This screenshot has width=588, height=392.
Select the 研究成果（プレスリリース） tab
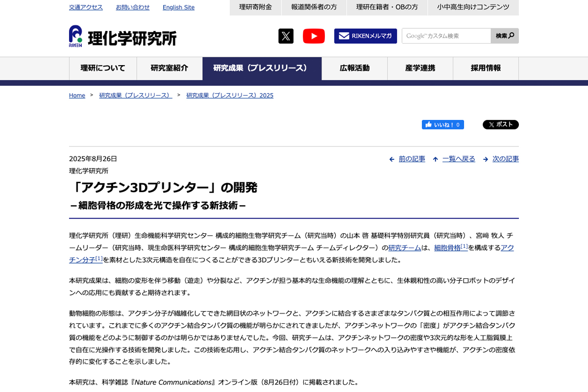(x=262, y=68)
